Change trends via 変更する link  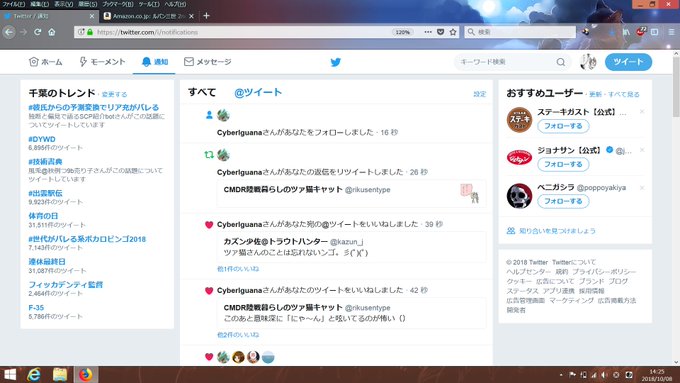114,94
